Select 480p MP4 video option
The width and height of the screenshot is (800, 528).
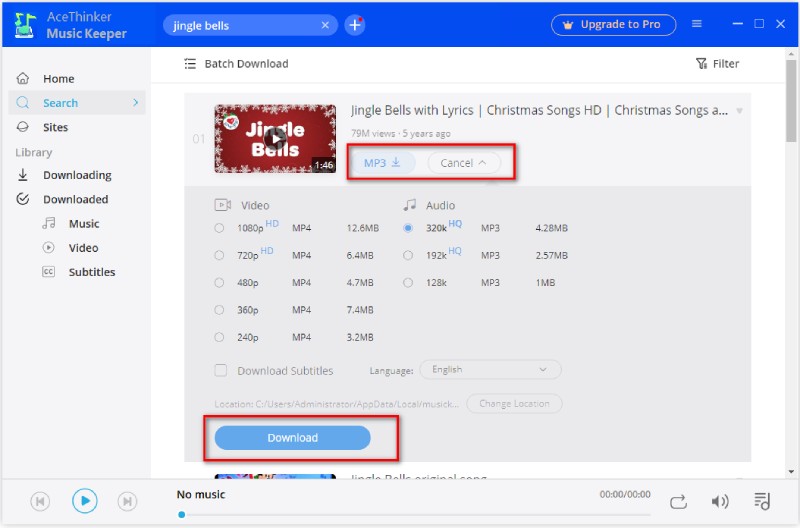pos(219,283)
